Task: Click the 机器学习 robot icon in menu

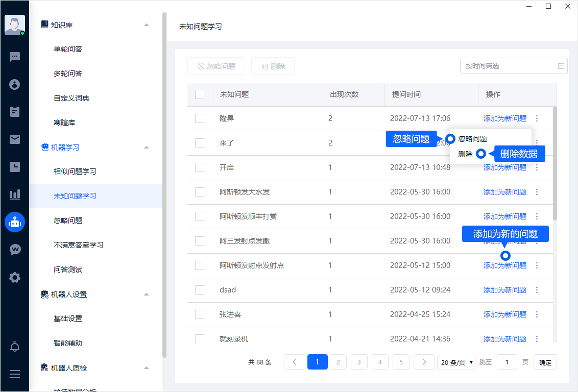Action: click(x=45, y=147)
